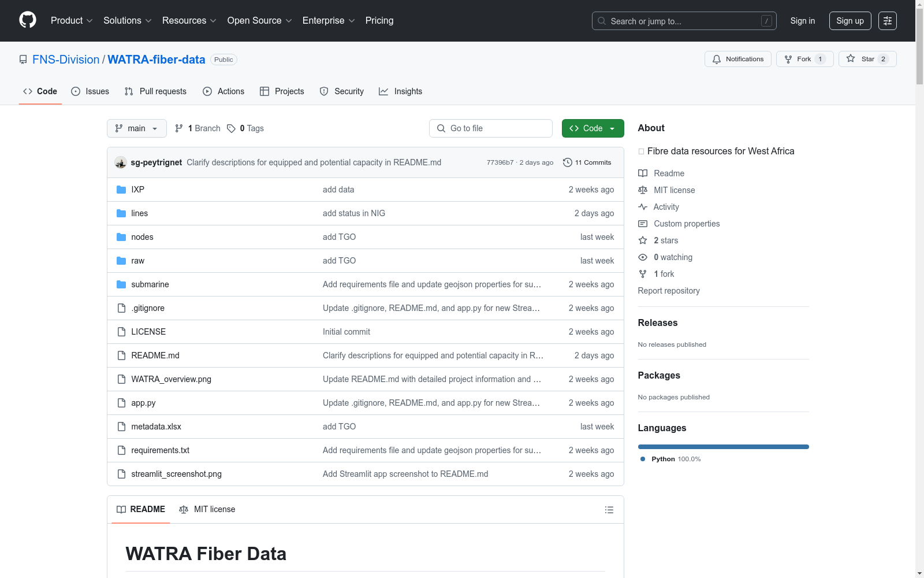Select the Code tab
The image size is (924, 578).
click(40, 91)
